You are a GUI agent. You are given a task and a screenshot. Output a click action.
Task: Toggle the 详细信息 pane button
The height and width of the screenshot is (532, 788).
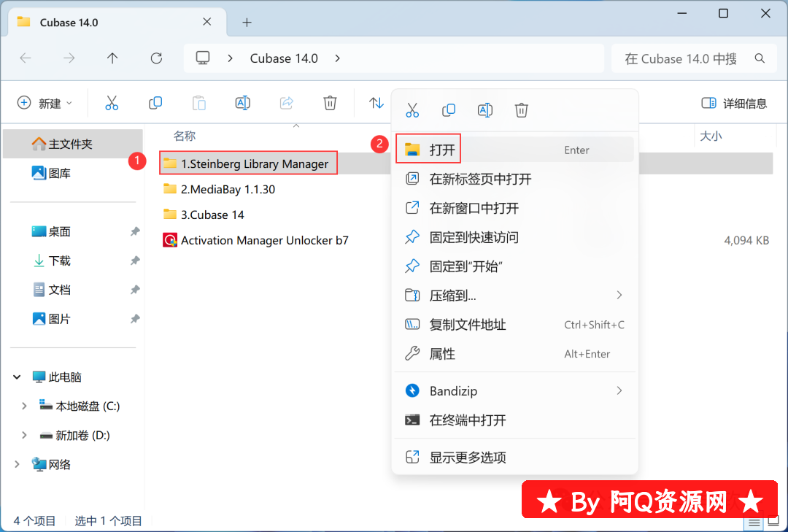734,103
